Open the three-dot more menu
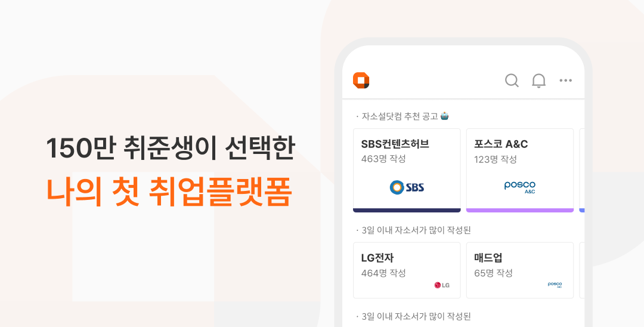 (565, 81)
